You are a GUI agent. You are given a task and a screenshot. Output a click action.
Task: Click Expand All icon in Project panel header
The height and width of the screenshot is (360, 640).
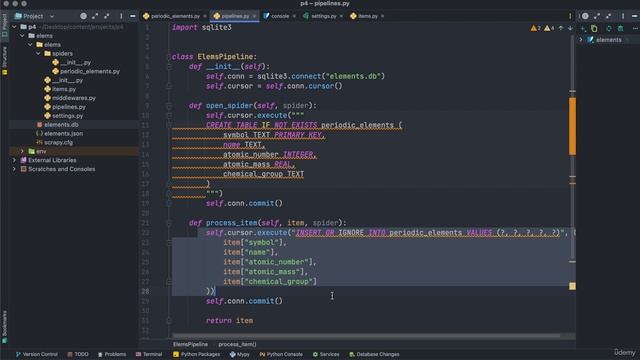pyautogui.click(x=95, y=16)
